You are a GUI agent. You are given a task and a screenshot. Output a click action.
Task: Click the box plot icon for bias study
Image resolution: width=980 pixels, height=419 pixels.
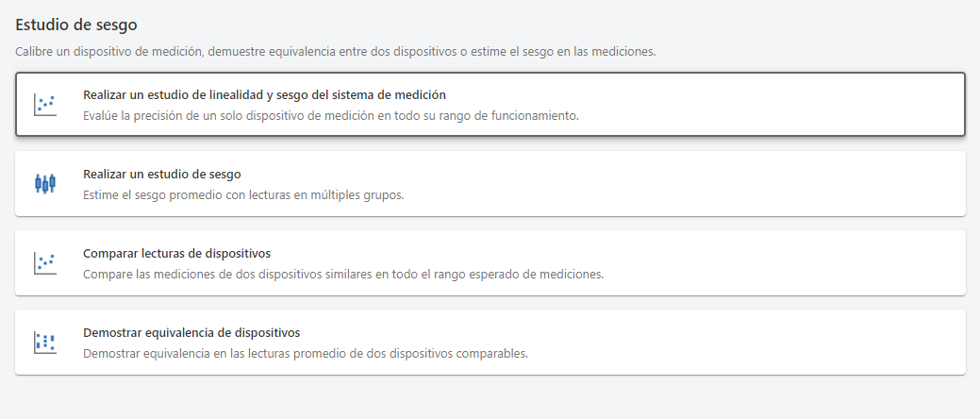[x=45, y=184]
